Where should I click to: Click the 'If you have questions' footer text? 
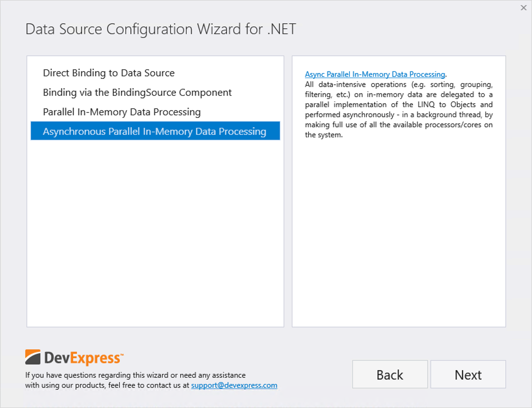click(x=135, y=375)
